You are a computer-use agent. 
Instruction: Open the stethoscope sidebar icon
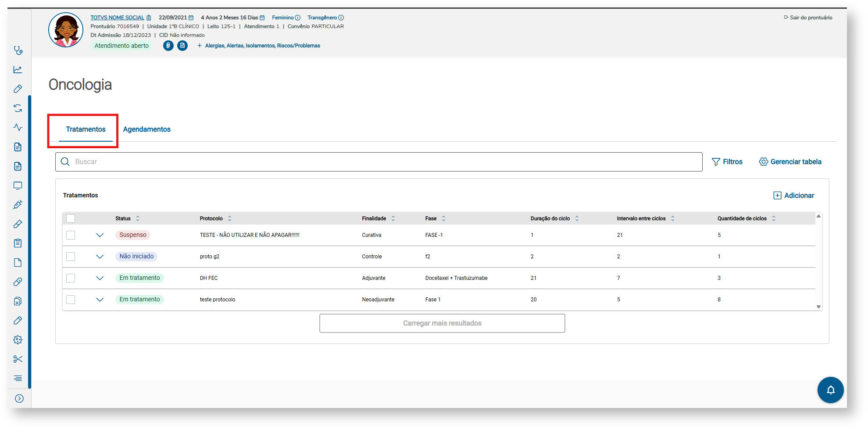18,50
